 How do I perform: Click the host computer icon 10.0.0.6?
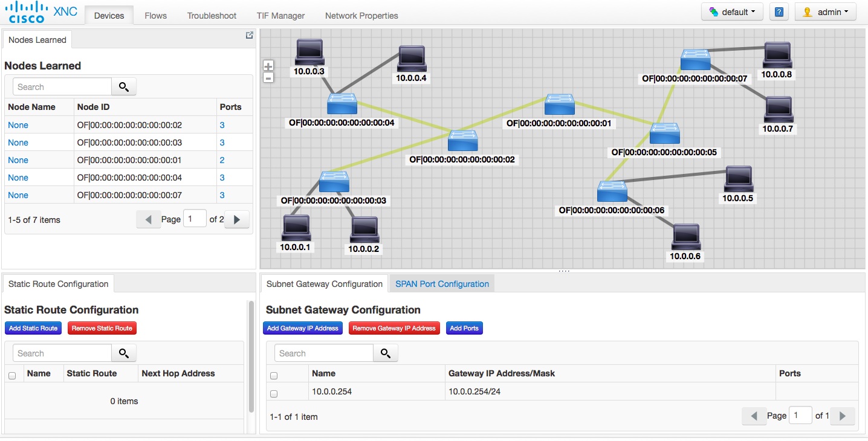(686, 237)
